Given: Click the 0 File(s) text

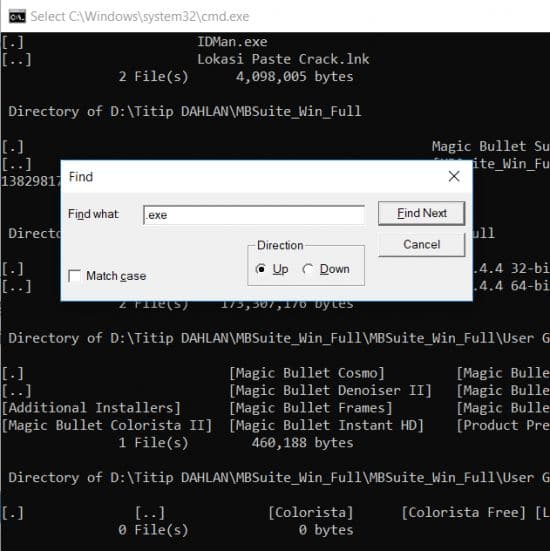Looking at the screenshot, I should tap(153, 530).
